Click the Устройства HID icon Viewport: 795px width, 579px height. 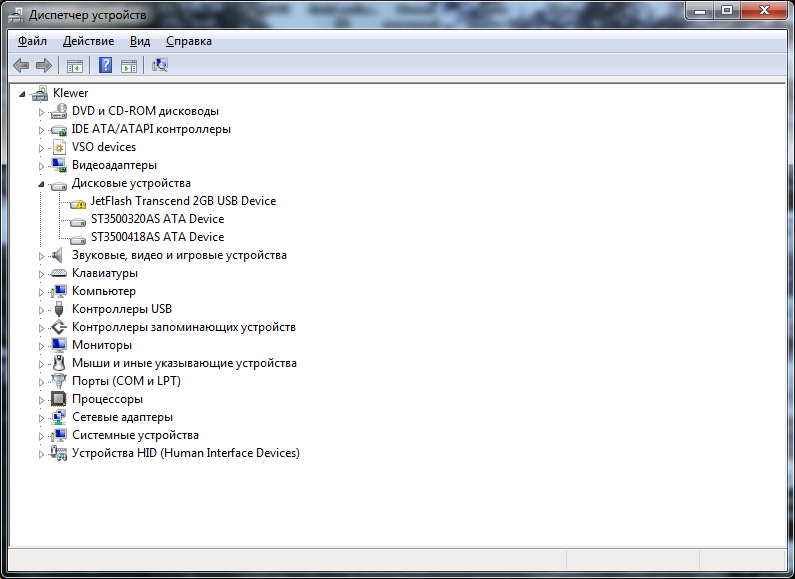59,453
